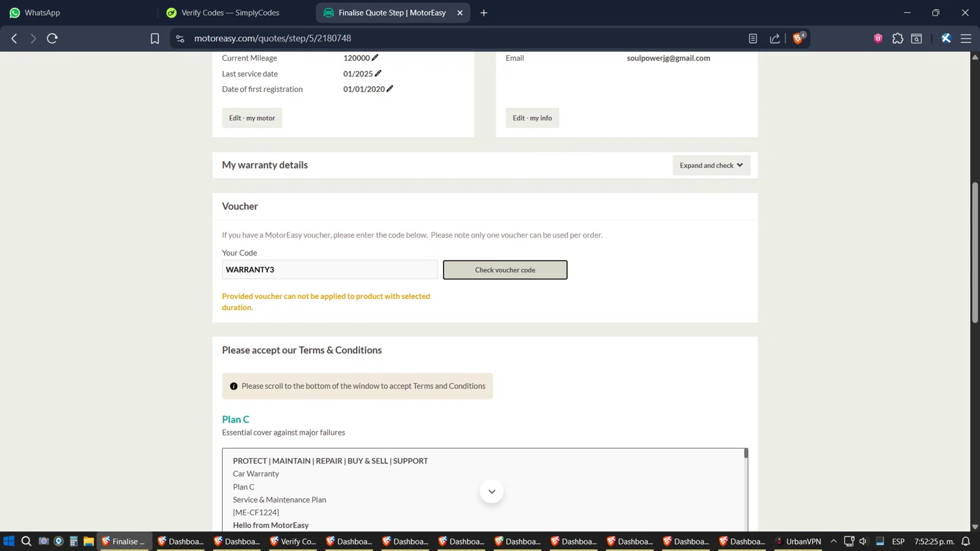Switch to Verify Co... taskbar window

click(293, 541)
